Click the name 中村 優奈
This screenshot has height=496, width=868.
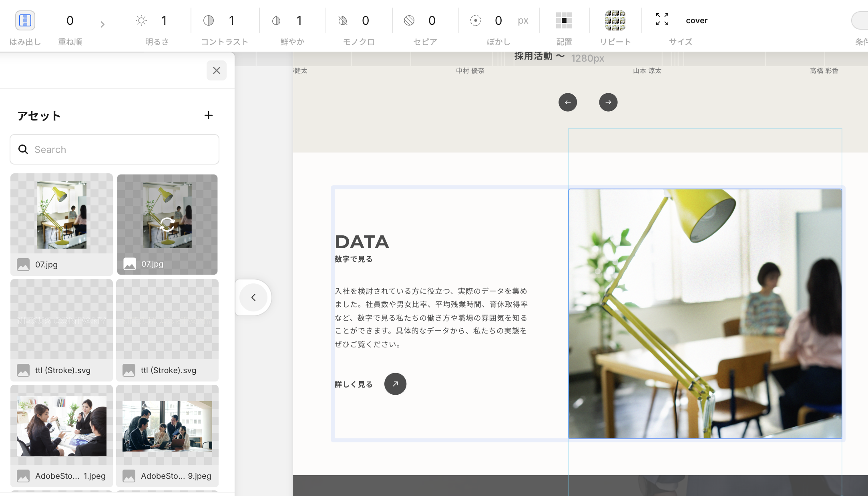[x=470, y=71]
